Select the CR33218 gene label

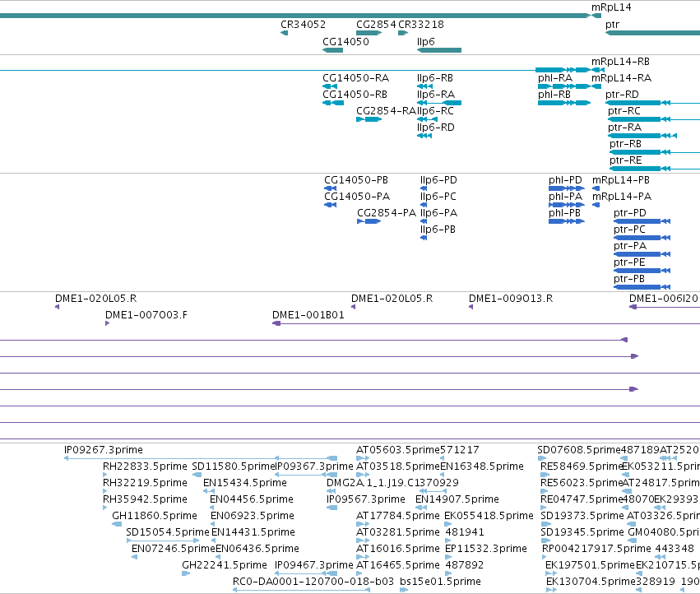tap(421, 25)
